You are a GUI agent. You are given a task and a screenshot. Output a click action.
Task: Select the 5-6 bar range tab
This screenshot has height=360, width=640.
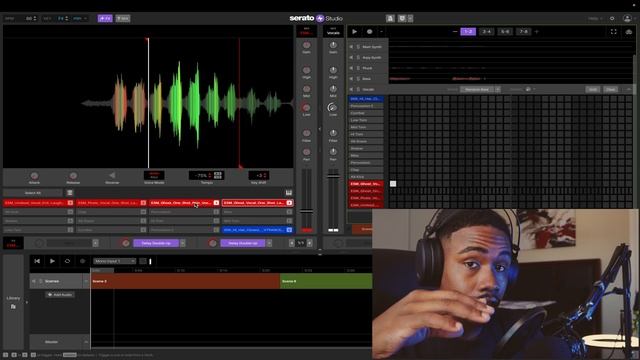pyautogui.click(x=505, y=31)
